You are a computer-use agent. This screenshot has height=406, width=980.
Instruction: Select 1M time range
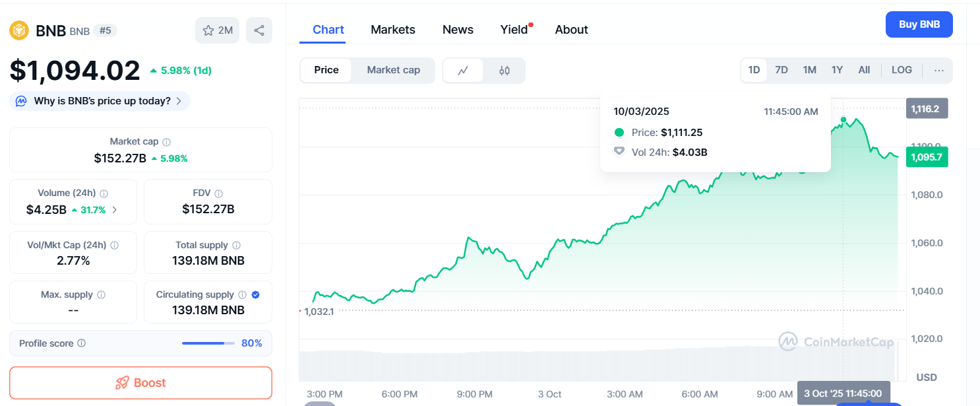pyautogui.click(x=810, y=70)
